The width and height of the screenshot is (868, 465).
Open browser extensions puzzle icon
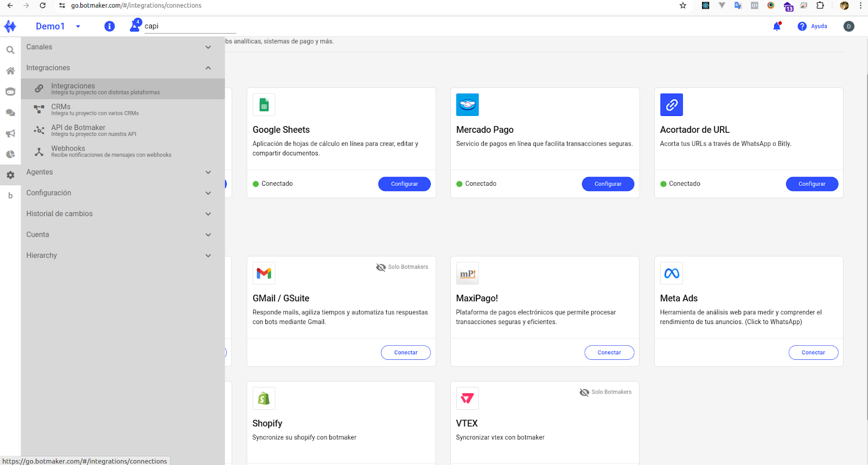coord(820,5)
